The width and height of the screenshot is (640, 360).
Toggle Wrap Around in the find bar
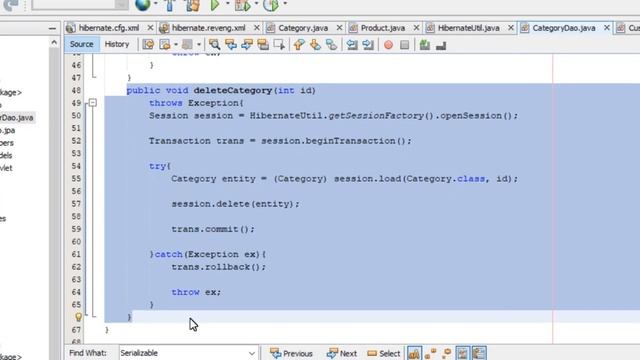pos(479,353)
